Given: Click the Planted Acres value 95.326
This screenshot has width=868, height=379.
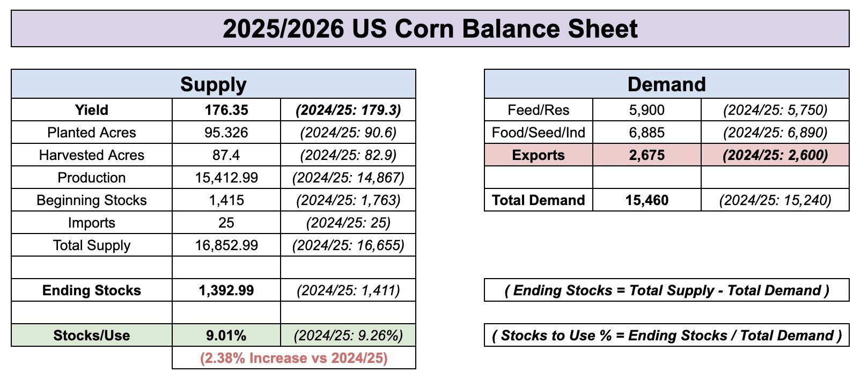Looking at the screenshot, I should click(x=226, y=132).
